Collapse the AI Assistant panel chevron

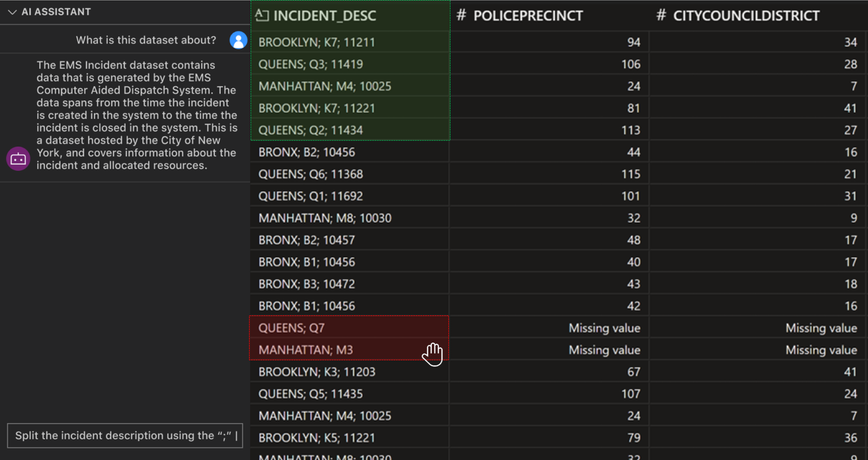12,12
